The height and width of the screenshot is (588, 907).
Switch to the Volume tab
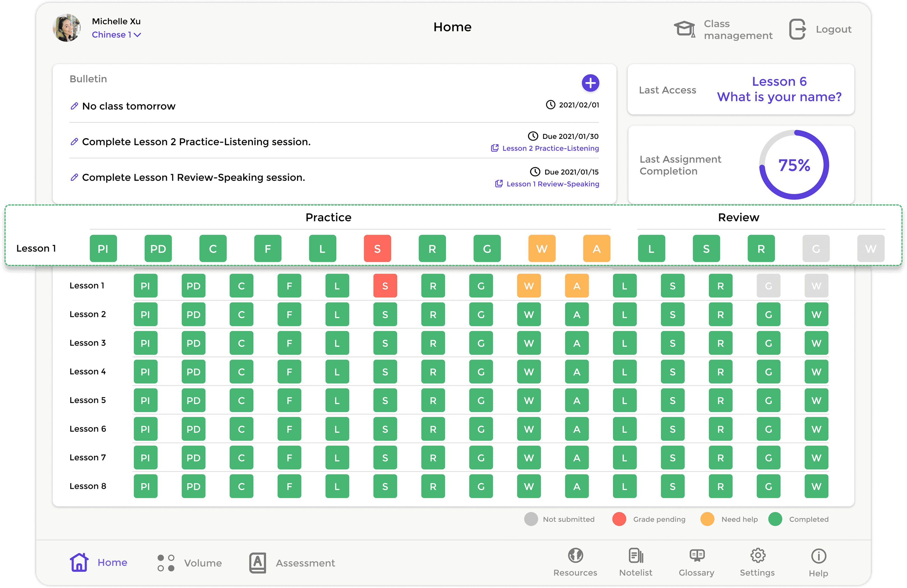pyautogui.click(x=189, y=563)
